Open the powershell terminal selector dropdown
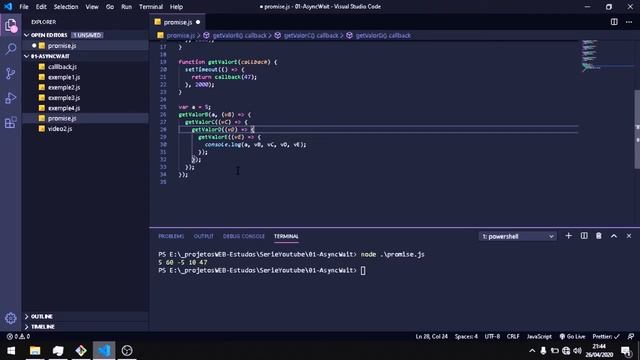 pos(517,236)
